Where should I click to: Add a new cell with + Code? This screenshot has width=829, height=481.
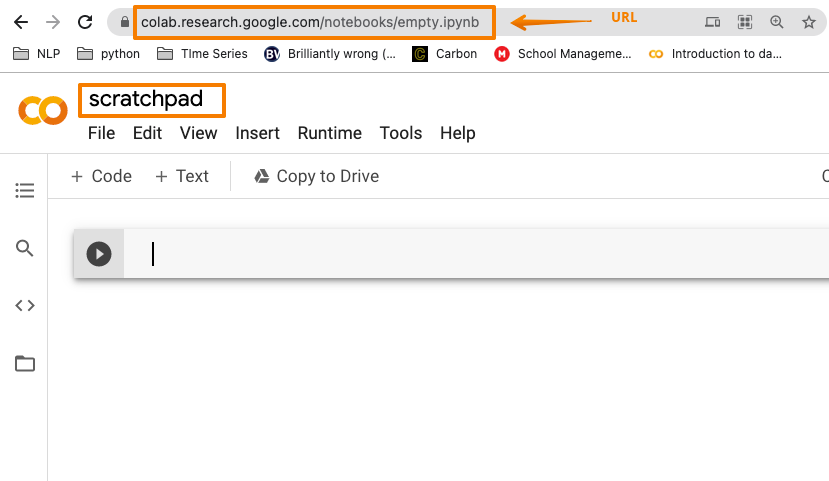102,176
